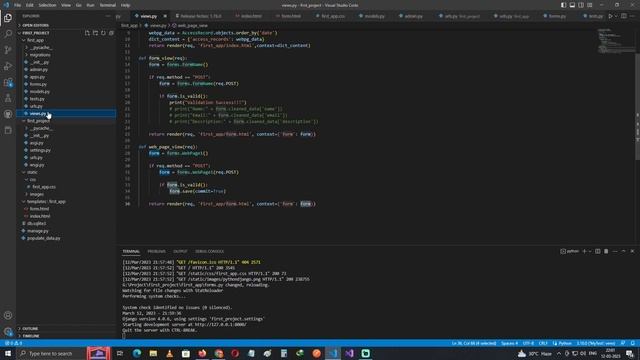Screen dimensions: 640x360
Task: Click the Ln/Col cursor position indicator
Action: coord(474,343)
